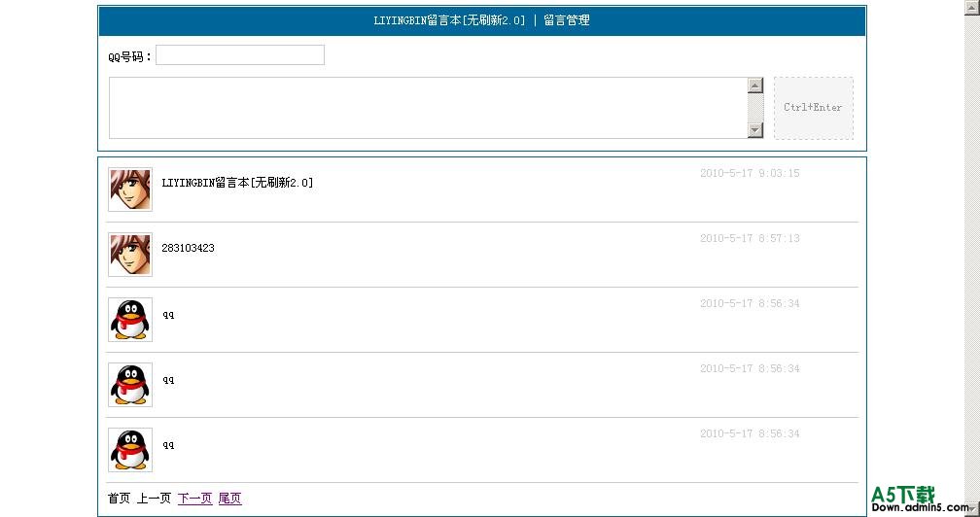Viewport: 980px width, 517px height.
Task: Click textarea scrollbar up arrow
Action: pyautogui.click(x=755, y=86)
